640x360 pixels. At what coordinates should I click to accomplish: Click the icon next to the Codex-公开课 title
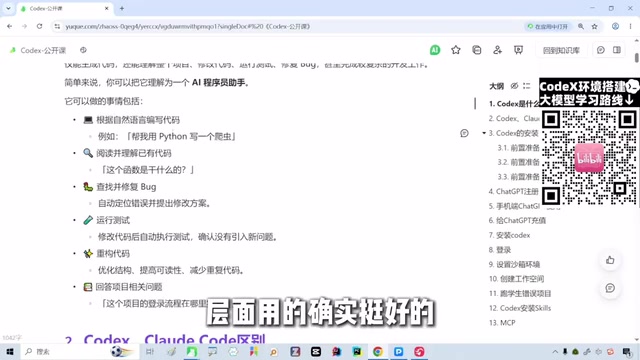click(83, 50)
